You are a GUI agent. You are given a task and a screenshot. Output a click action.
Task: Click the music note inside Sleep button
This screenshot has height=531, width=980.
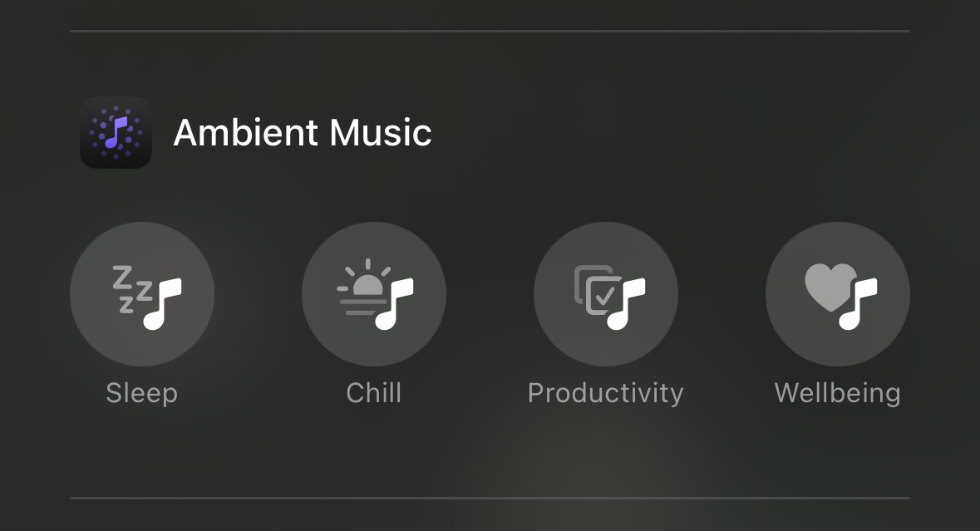(x=162, y=303)
